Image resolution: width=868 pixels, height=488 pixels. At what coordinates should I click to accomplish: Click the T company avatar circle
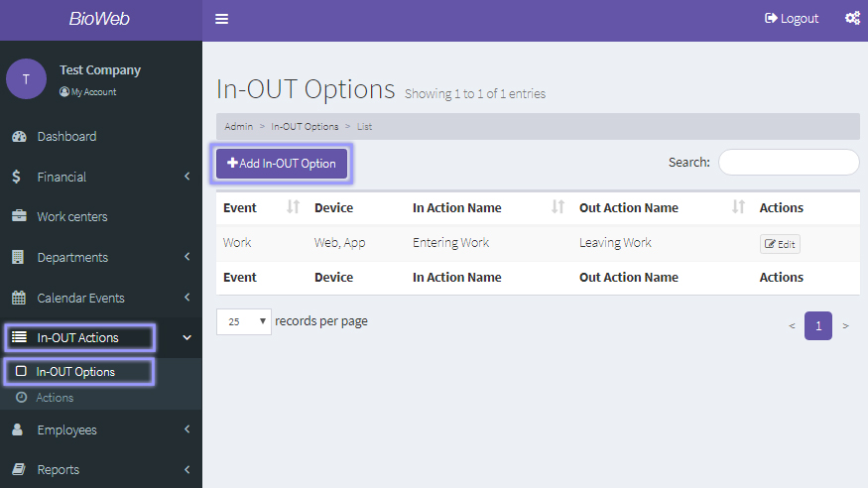click(x=27, y=79)
